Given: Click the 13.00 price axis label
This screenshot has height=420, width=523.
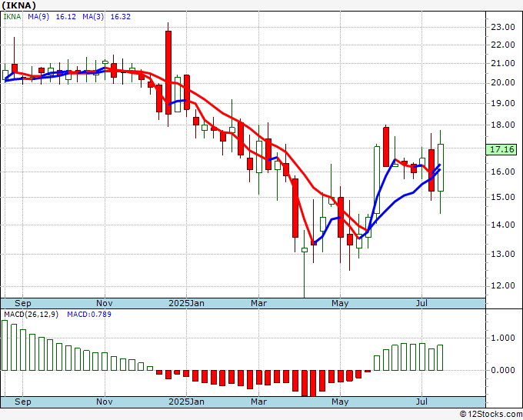Looking at the screenshot, I should (503, 254).
